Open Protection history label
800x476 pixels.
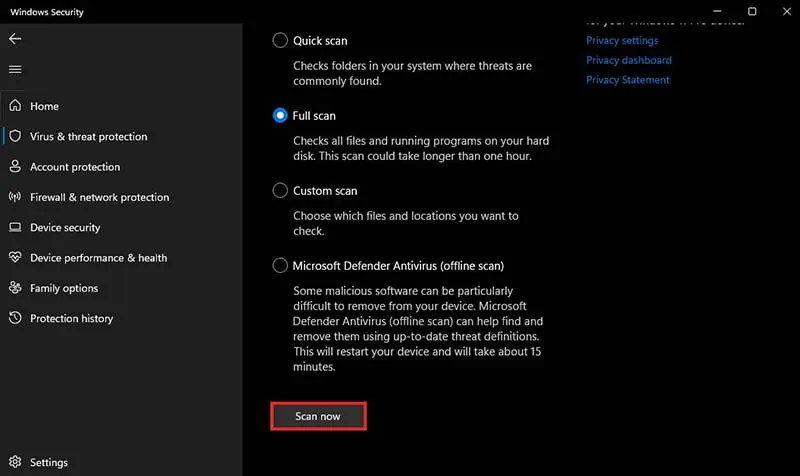click(71, 318)
